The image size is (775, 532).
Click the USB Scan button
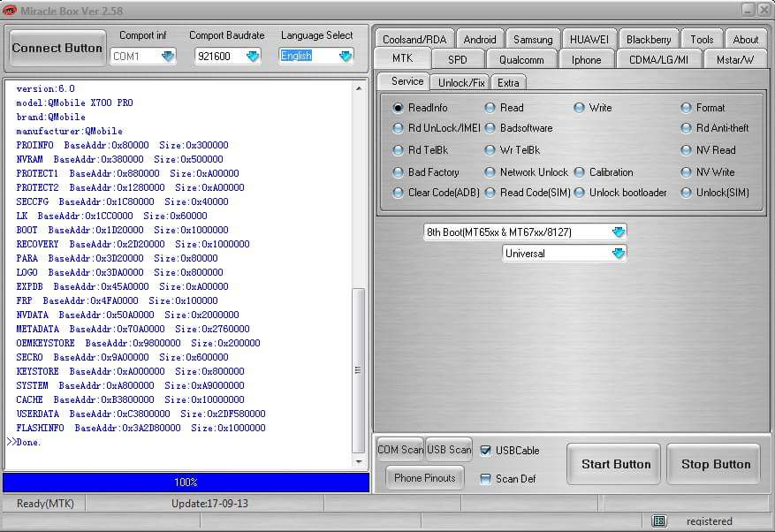[449, 450]
